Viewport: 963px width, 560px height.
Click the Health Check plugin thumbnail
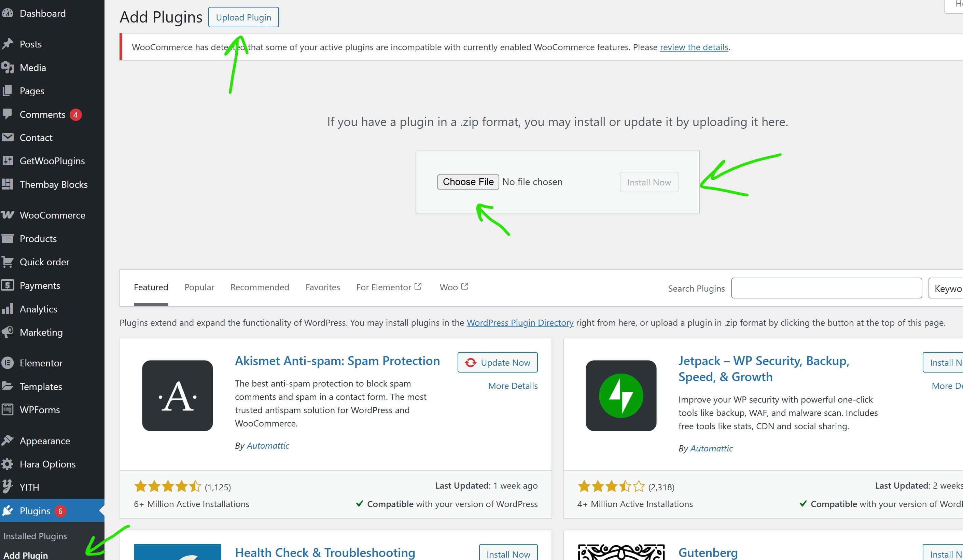(177, 552)
